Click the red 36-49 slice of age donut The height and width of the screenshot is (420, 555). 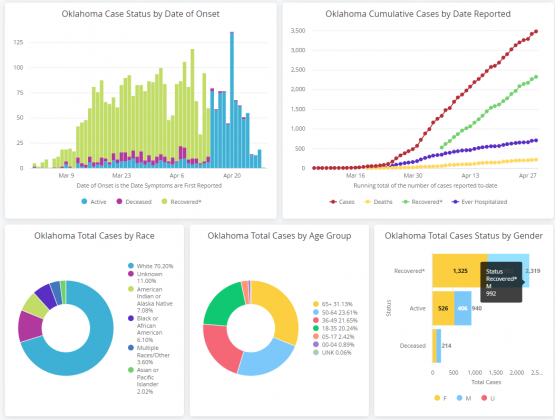pyautogui.click(x=221, y=347)
